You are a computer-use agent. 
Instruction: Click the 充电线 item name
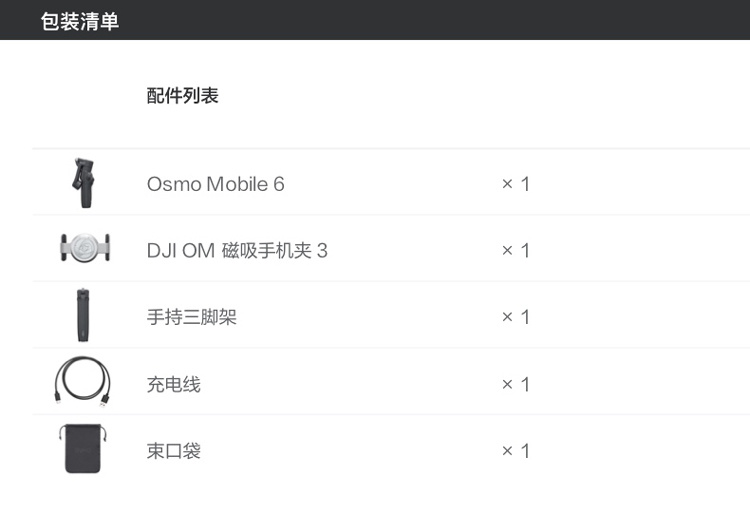point(174,384)
